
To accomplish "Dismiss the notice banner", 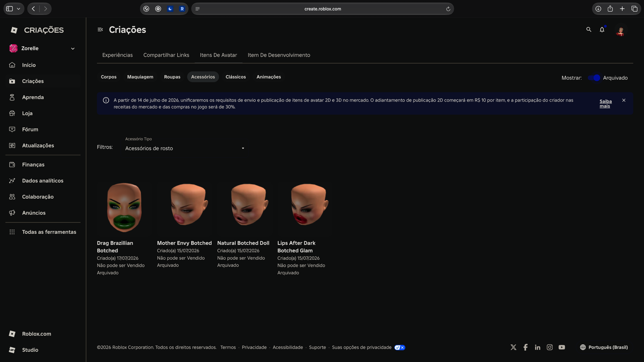I will (624, 101).
